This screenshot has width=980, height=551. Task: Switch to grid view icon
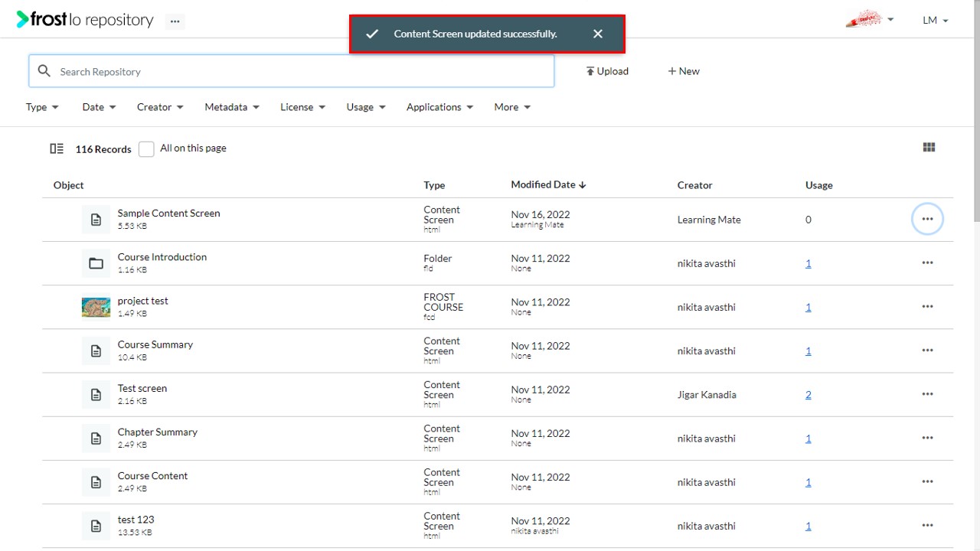[929, 148]
